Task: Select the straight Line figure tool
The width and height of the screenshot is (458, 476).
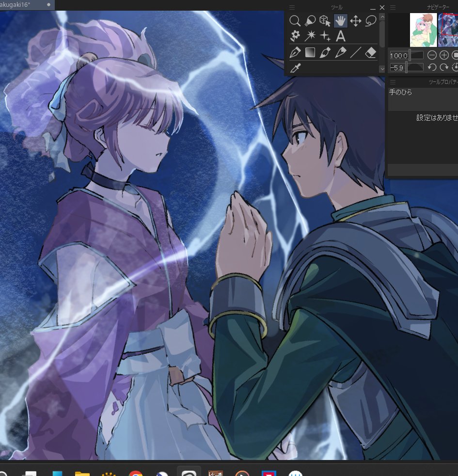Action: pos(355,52)
